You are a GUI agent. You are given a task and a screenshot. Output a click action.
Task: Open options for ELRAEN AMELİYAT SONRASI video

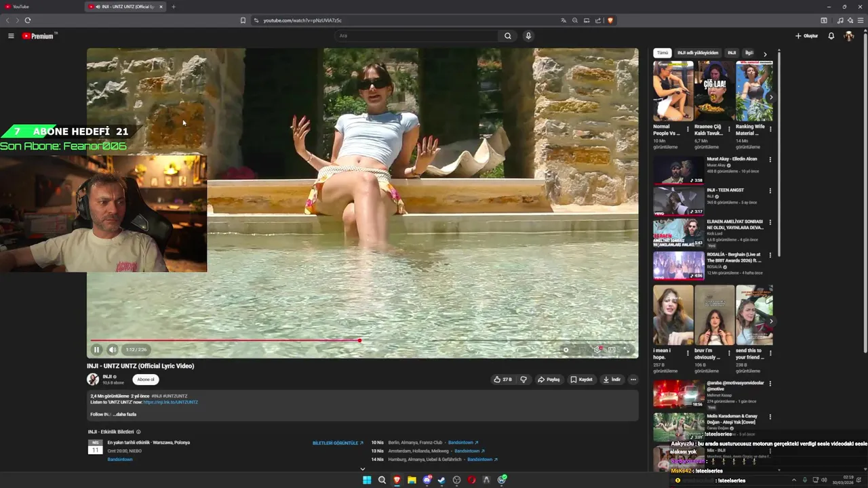point(770,222)
